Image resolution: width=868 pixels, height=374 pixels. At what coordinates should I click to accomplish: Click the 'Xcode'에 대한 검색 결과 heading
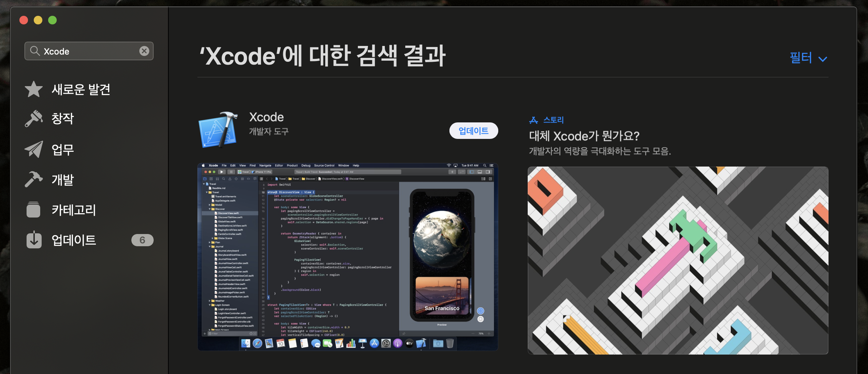pos(323,56)
